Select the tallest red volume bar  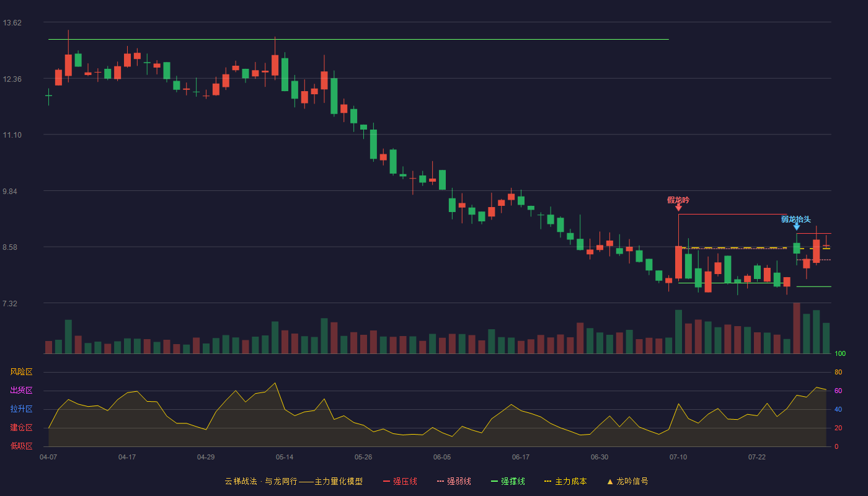pyautogui.click(x=797, y=328)
